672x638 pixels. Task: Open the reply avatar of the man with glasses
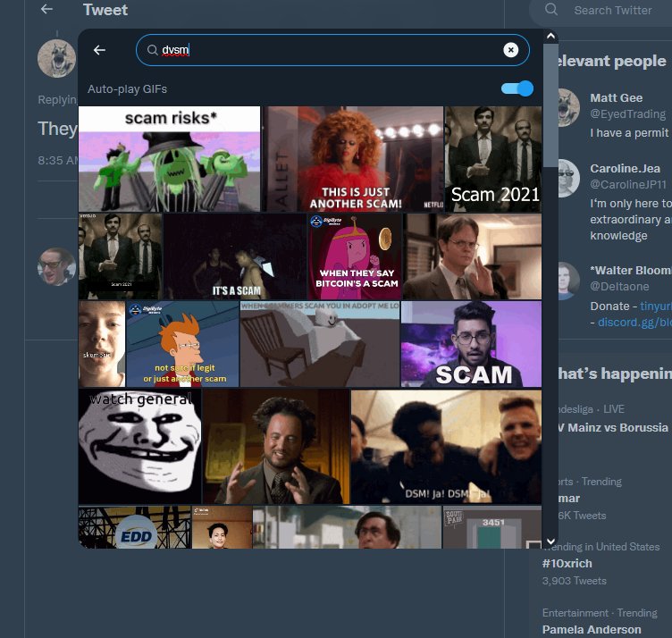(56, 266)
